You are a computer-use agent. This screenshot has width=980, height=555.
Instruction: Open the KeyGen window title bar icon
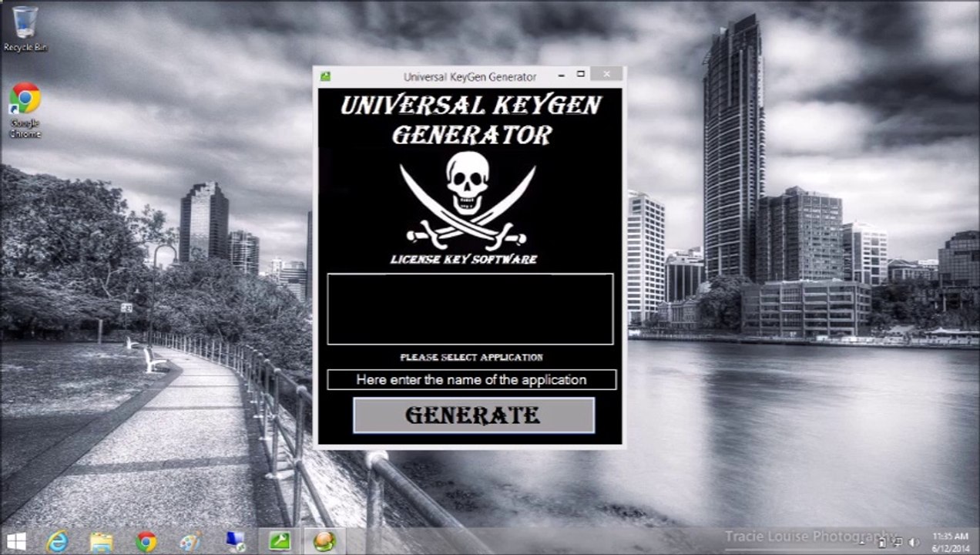pyautogui.click(x=325, y=76)
